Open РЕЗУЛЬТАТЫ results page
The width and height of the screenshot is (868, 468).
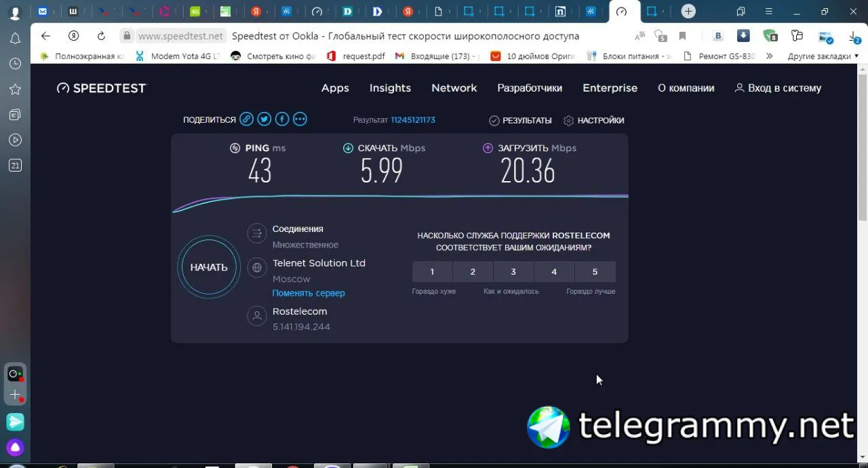pos(520,120)
